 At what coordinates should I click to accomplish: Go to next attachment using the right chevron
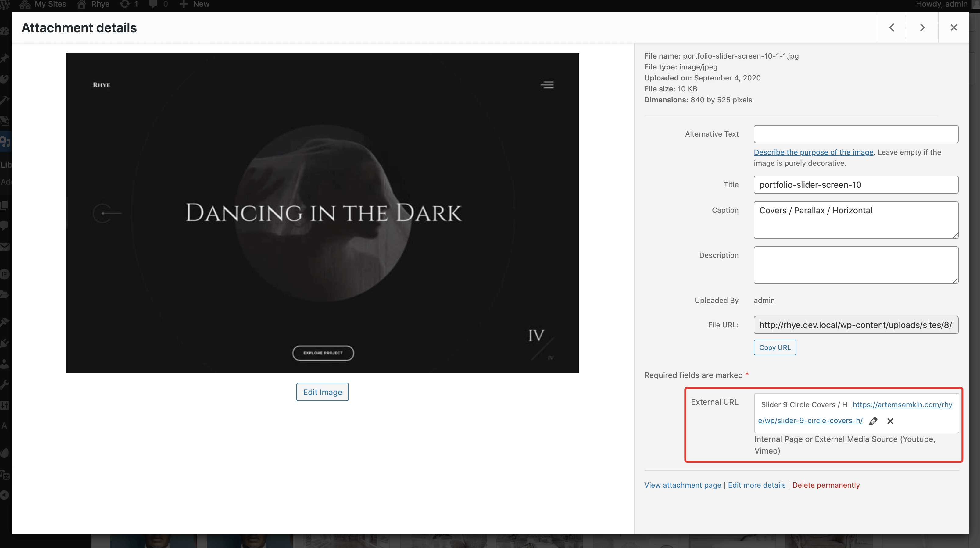point(922,27)
